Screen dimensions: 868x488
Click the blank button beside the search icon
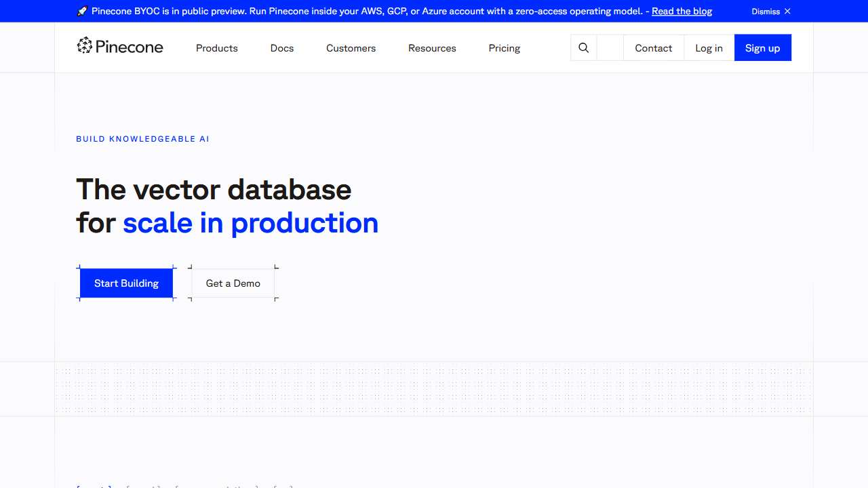tap(610, 48)
